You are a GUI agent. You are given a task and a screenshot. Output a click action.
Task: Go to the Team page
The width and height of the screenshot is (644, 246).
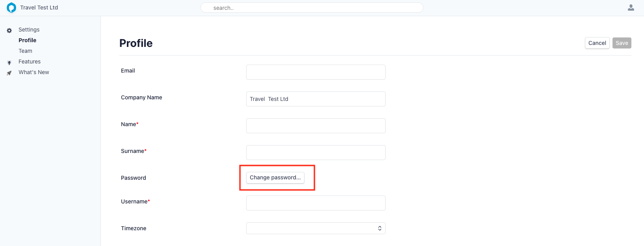click(25, 51)
